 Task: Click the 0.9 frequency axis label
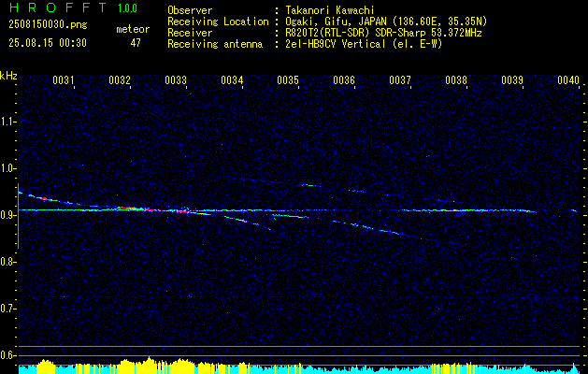tap(7, 215)
